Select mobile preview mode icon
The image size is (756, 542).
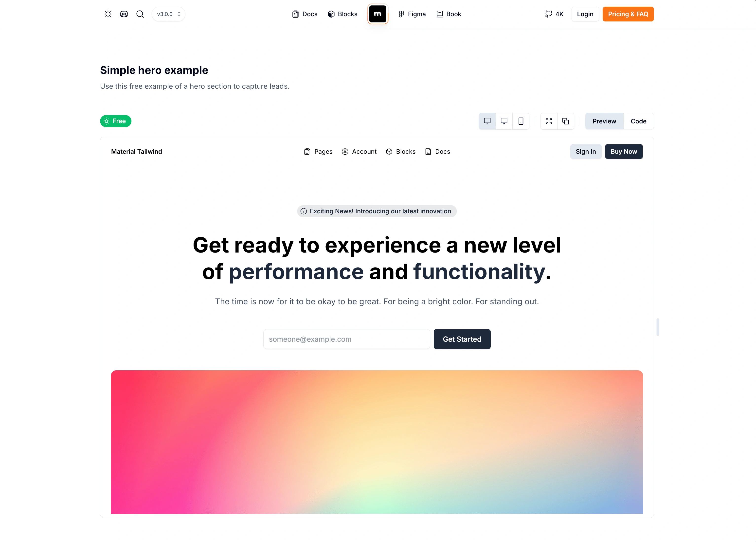[521, 121]
